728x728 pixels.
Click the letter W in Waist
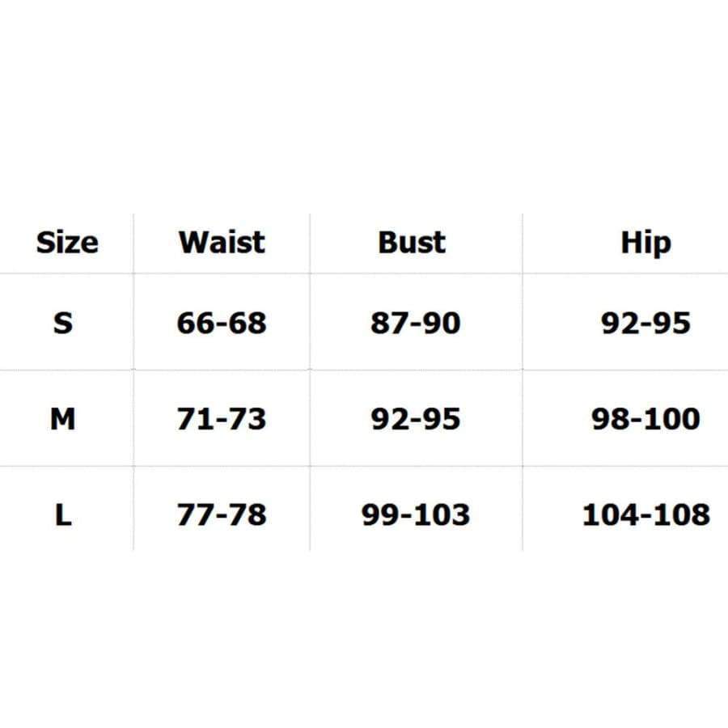pyautogui.click(x=193, y=242)
